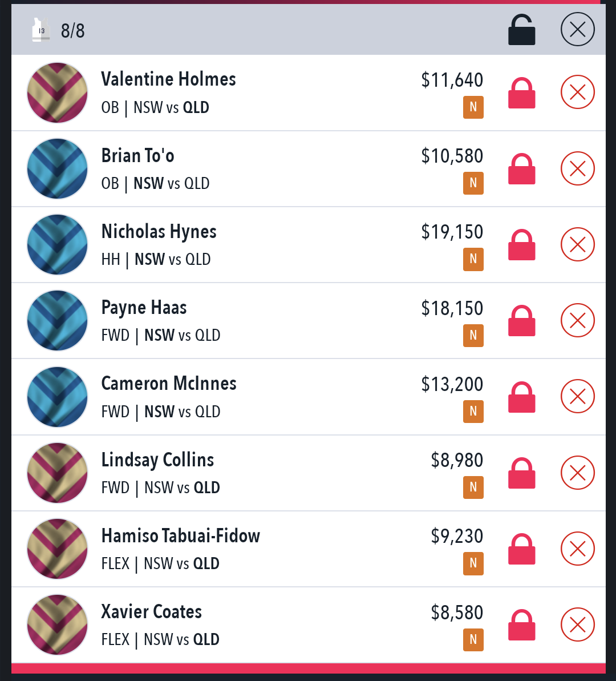Remove Brian To'o from lineup
This screenshot has height=681, width=616.
577,168
